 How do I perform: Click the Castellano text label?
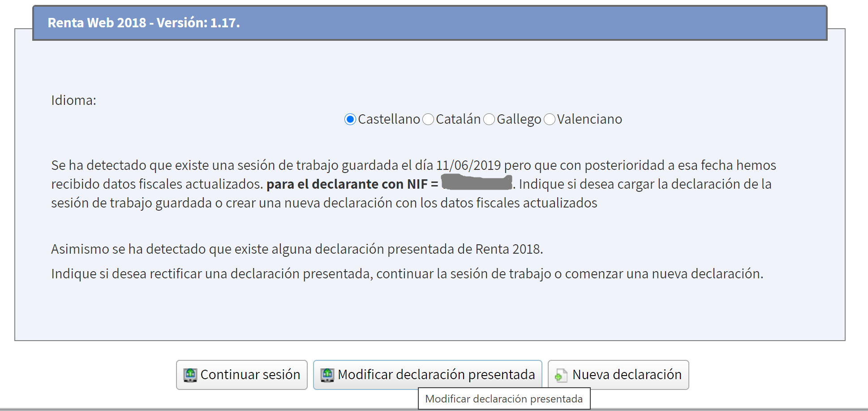(x=389, y=119)
